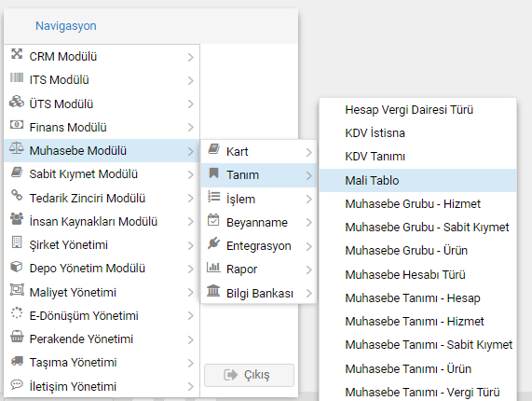The width and height of the screenshot is (532, 401).
Task: Click the Taşıma Yönetimi truck icon
Action: coord(17,360)
